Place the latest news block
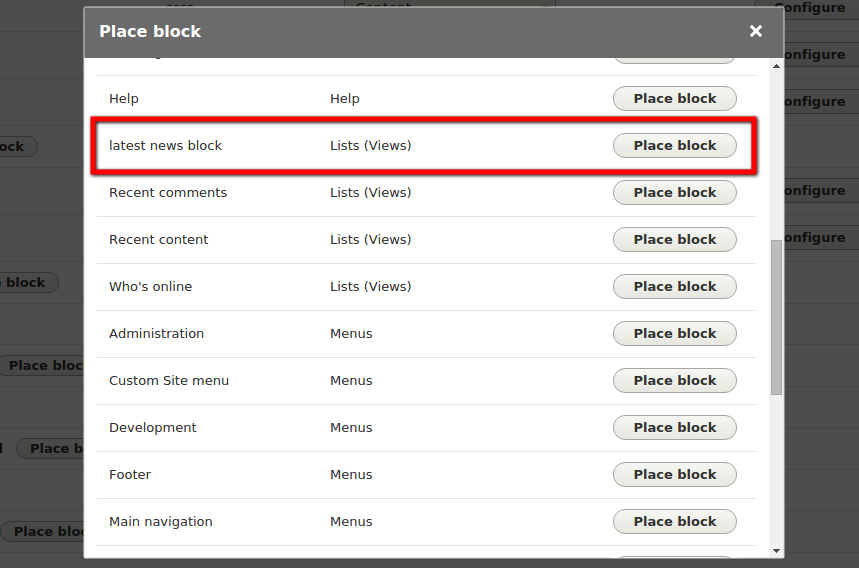The width and height of the screenshot is (859, 568). [674, 146]
